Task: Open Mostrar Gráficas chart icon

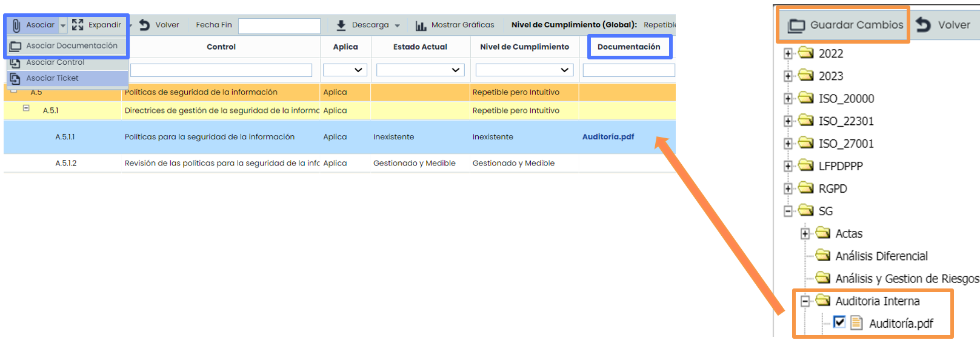Action: coord(421,25)
